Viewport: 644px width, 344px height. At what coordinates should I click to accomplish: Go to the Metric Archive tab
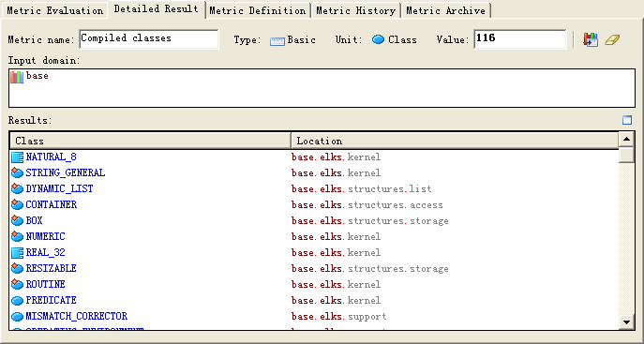[445, 10]
